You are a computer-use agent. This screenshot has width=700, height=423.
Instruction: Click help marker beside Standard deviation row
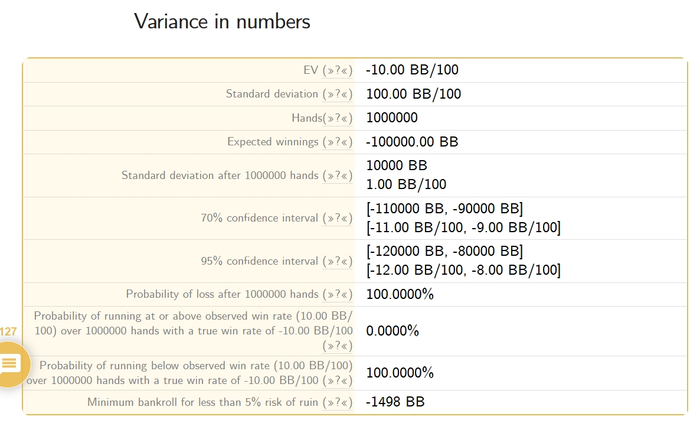(337, 94)
